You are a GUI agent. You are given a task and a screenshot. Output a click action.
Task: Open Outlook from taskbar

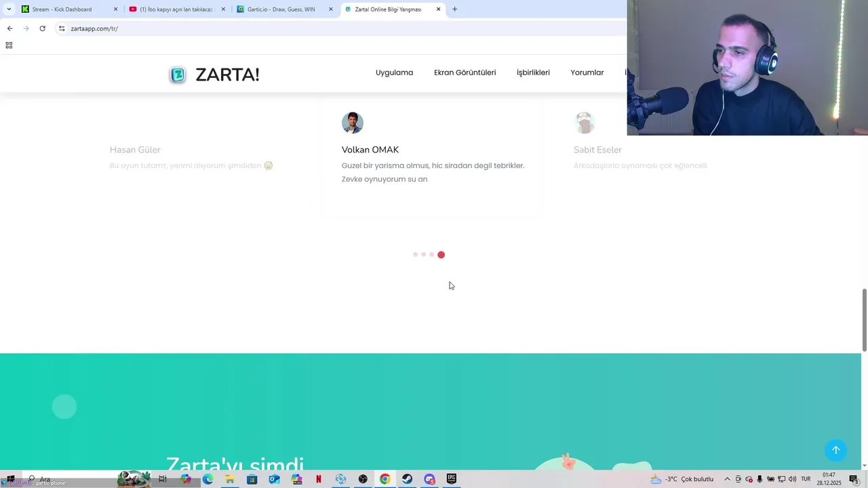[274, 479]
